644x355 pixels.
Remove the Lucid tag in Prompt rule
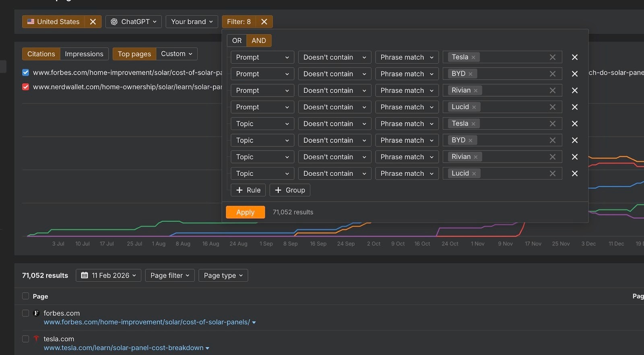(x=474, y=107)
